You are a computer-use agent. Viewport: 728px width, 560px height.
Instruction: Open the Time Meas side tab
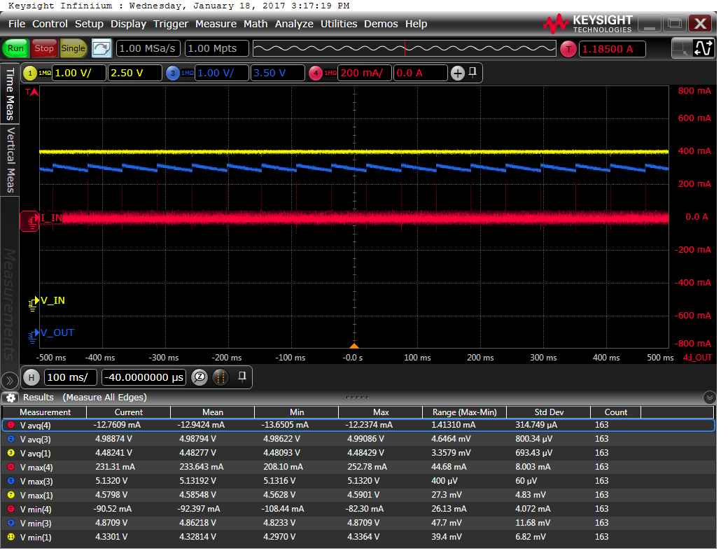click(x=10, y=93)
